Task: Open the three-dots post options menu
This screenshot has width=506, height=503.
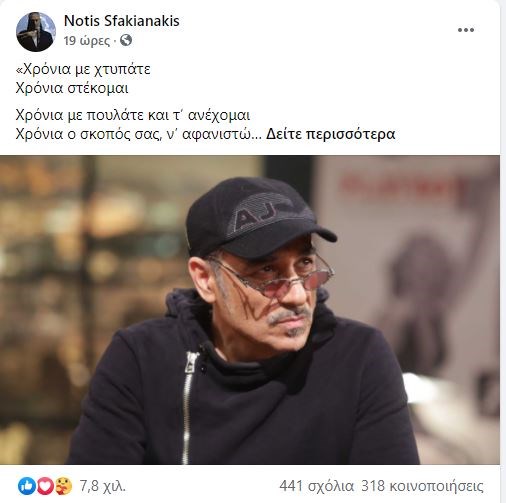Action: pyautogui.click(x=466, y=30)
